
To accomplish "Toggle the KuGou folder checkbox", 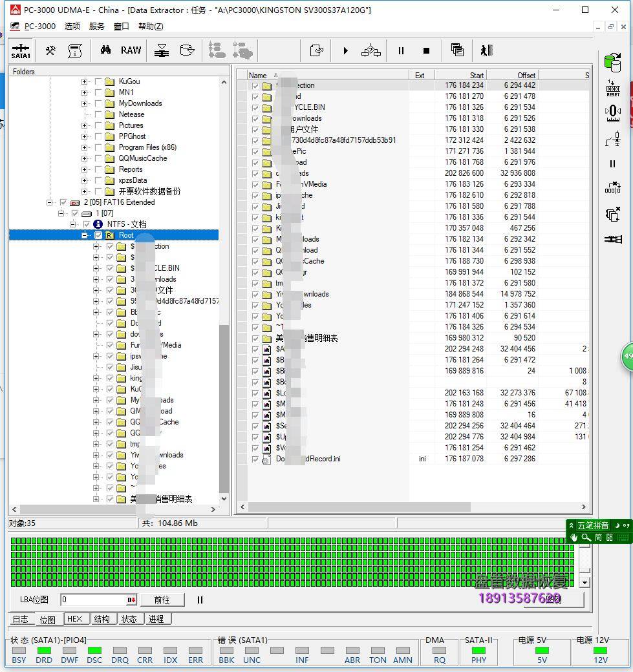I will click(x=99, y=81).
